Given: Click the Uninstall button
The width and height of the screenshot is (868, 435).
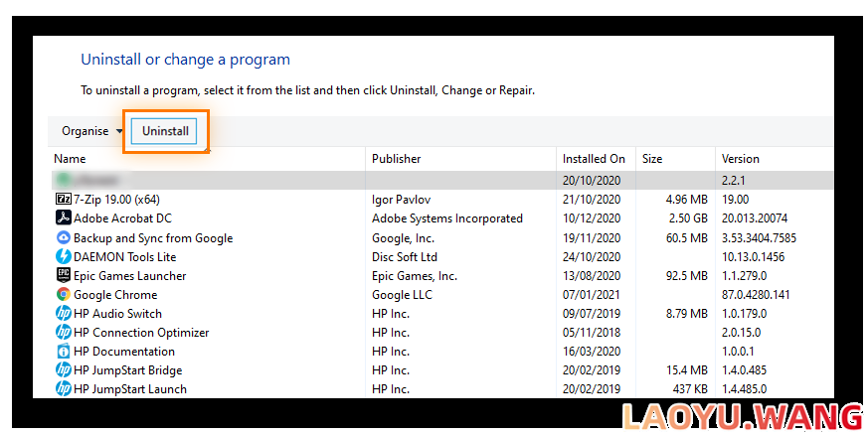Looking at the screenshot, I should pyautogui.click(x=164, y=131).
